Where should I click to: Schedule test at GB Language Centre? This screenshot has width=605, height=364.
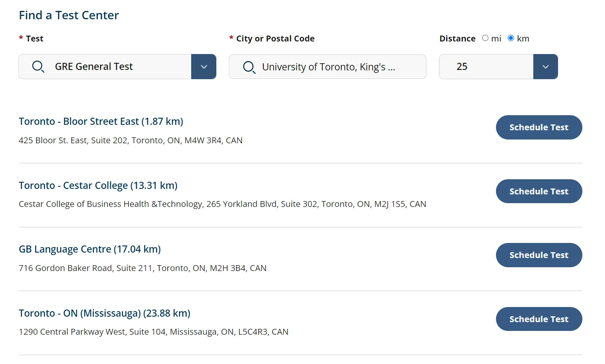click(x=539, y=255)
